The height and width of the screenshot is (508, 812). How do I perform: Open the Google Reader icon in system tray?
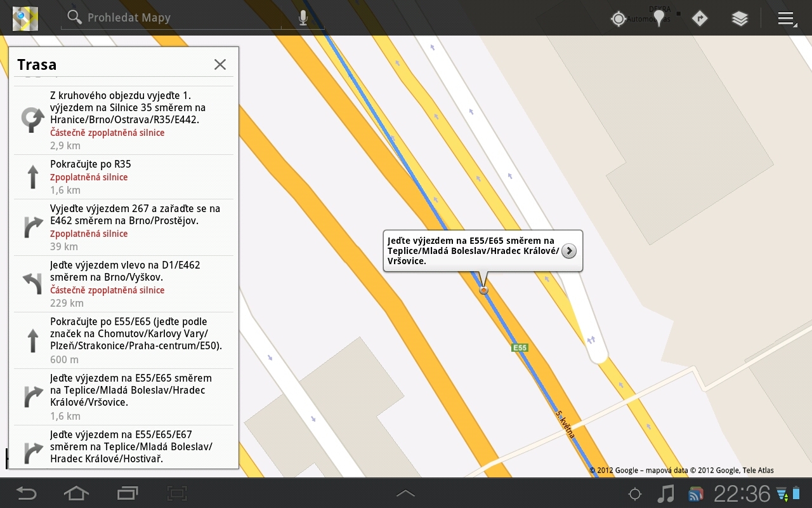coord(696,493)
